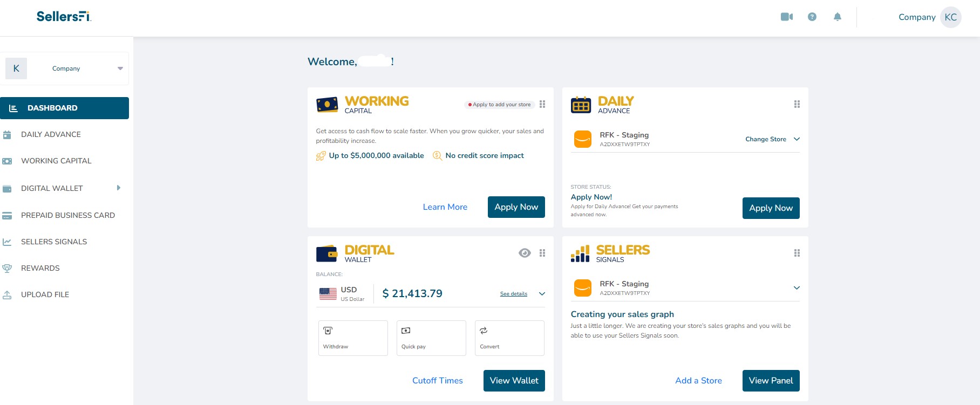Click the SellersFi logo
This screenshot has height=405, width=980.
[64, 17]
